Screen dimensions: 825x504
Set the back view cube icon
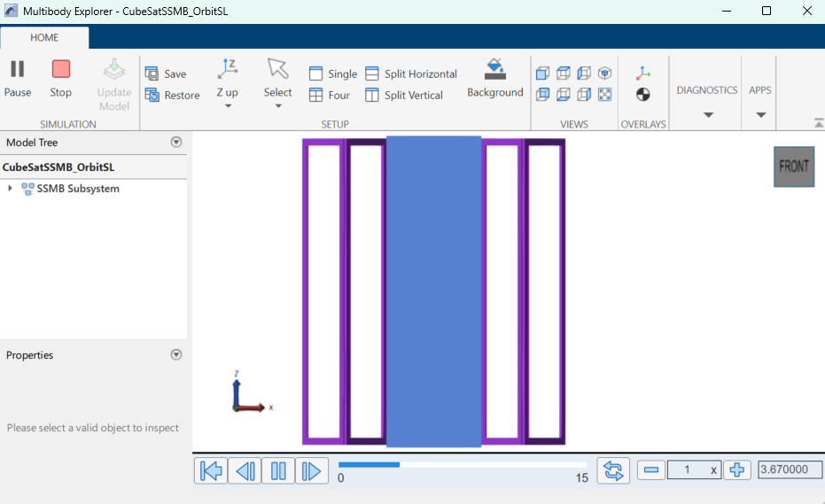pos(542,95)
